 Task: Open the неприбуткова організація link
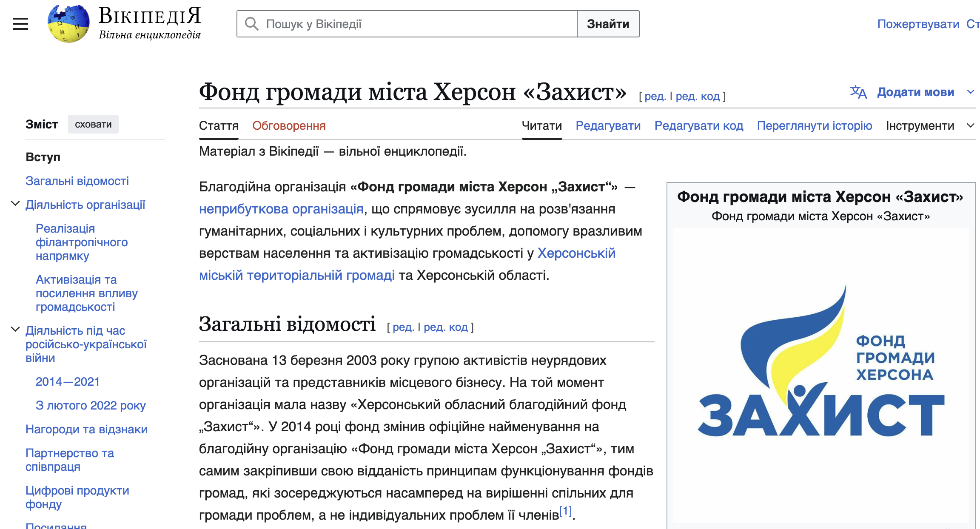coord(281,209)
